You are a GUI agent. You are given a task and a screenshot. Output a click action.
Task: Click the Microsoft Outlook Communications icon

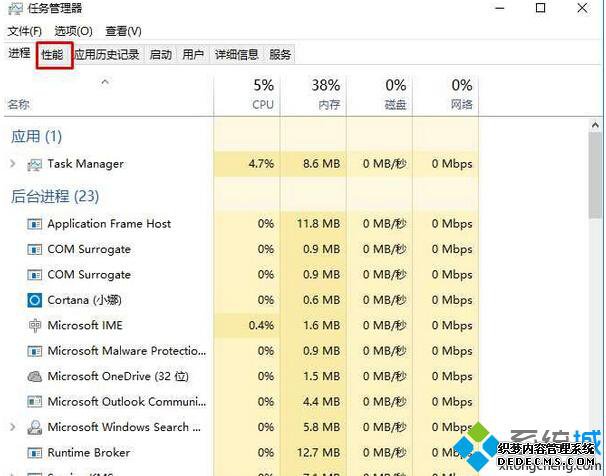34,402
